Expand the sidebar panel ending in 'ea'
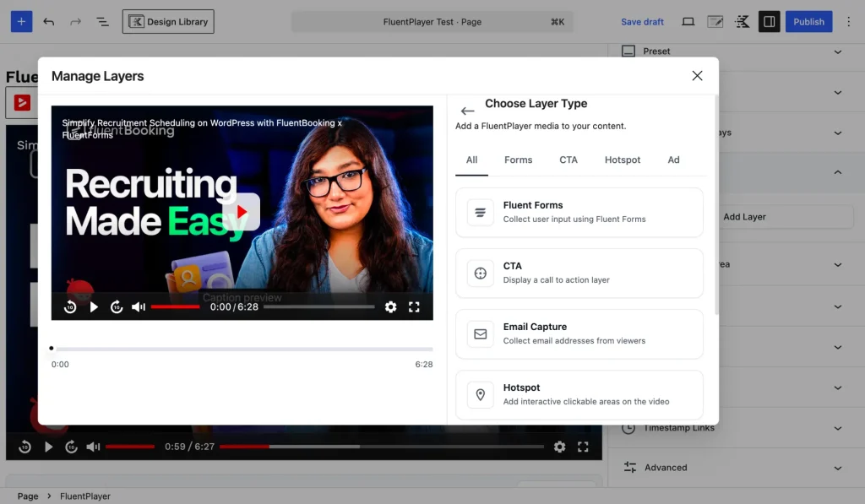 [838, 265]
